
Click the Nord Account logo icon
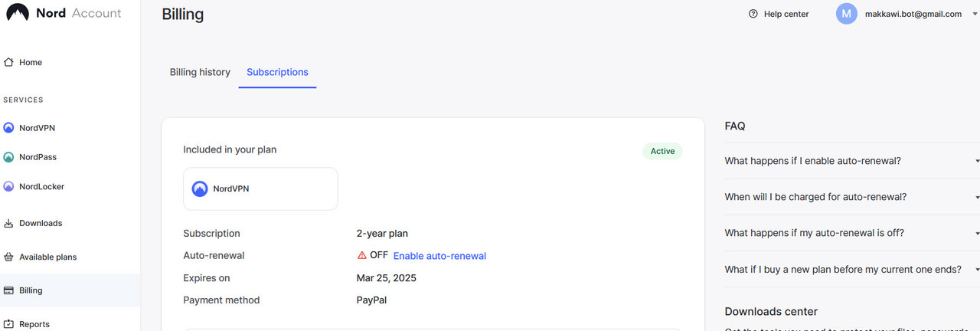(18, 12)
